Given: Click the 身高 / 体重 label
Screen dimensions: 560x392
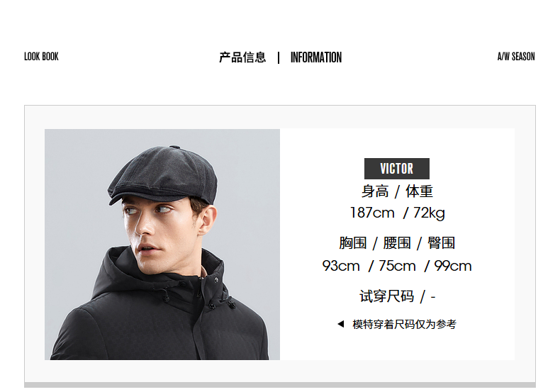Looking at the screenshot, I should tap(397, 191).
